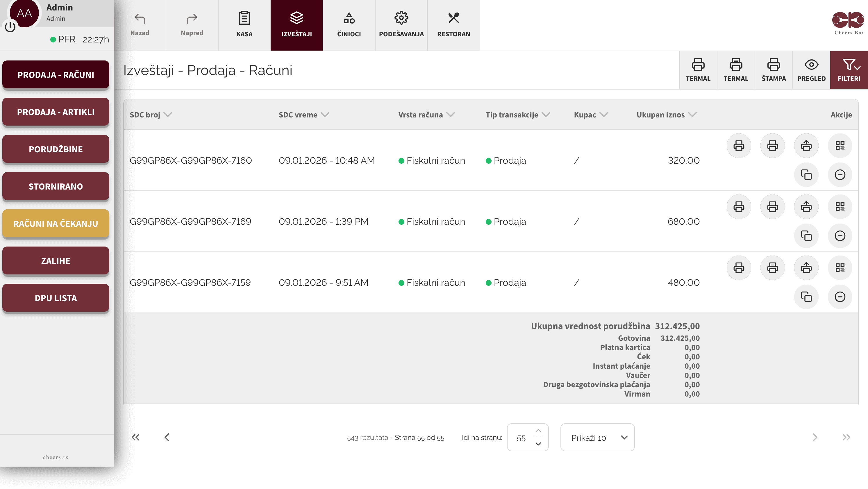The image size is (868, 489).
Task: Click green PFR status indicator
Action: [53, 40]
